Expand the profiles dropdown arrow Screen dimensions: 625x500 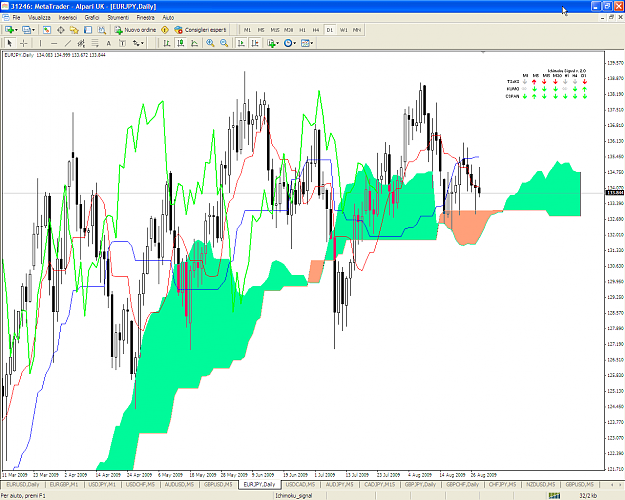(33, 30)
